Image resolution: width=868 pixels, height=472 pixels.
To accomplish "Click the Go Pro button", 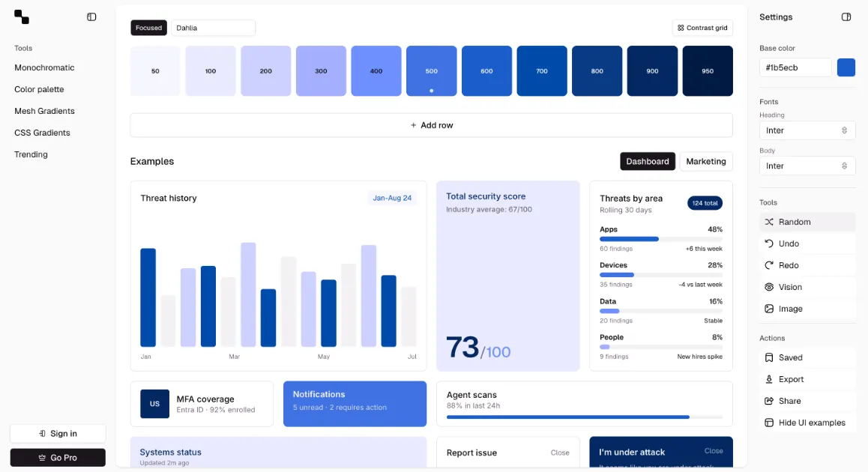I will pyautogui.click(x=58, y=458).
